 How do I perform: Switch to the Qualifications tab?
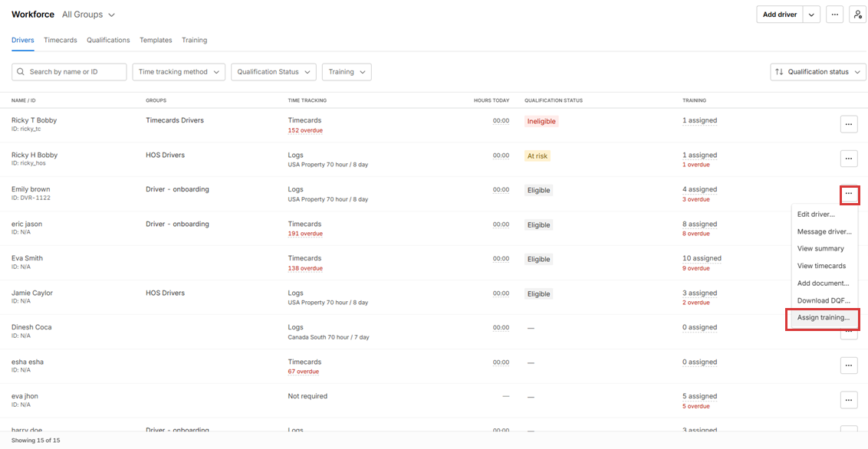click(x=108, y=40)
